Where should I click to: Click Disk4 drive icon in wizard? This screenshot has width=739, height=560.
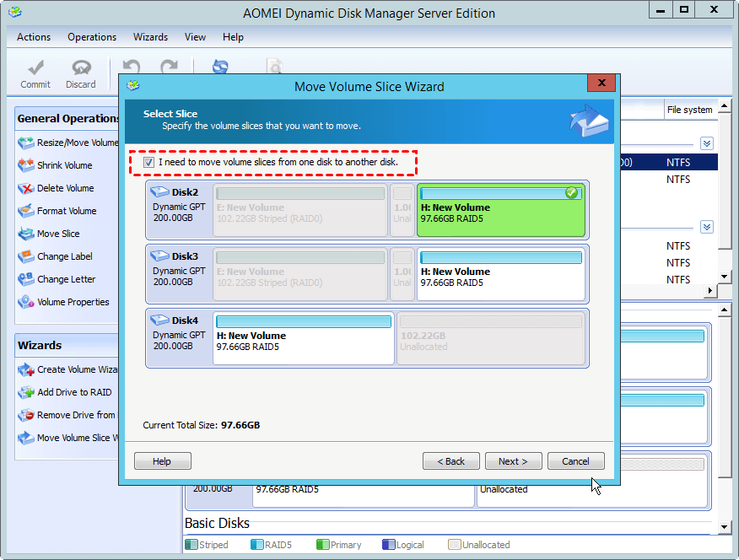click(159, 320)
